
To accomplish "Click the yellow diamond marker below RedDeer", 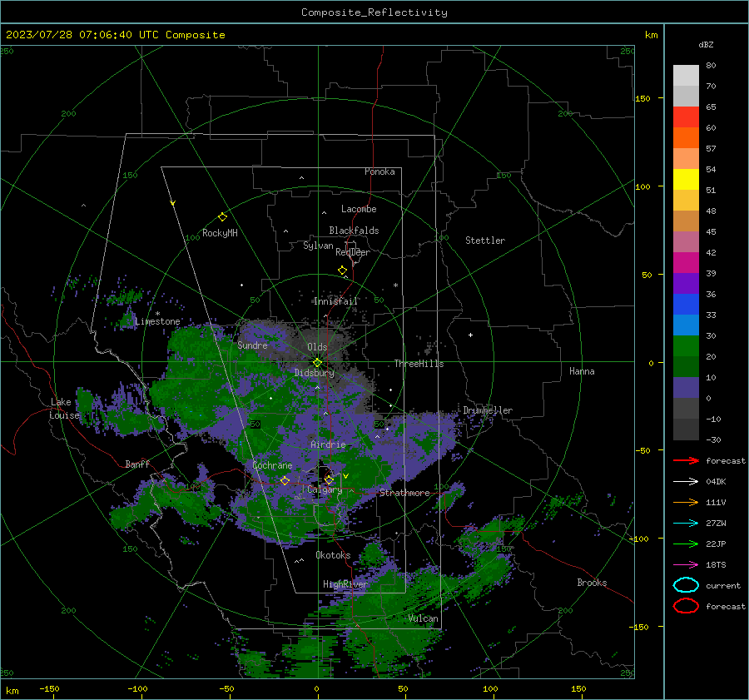I will tap(343, 271).
